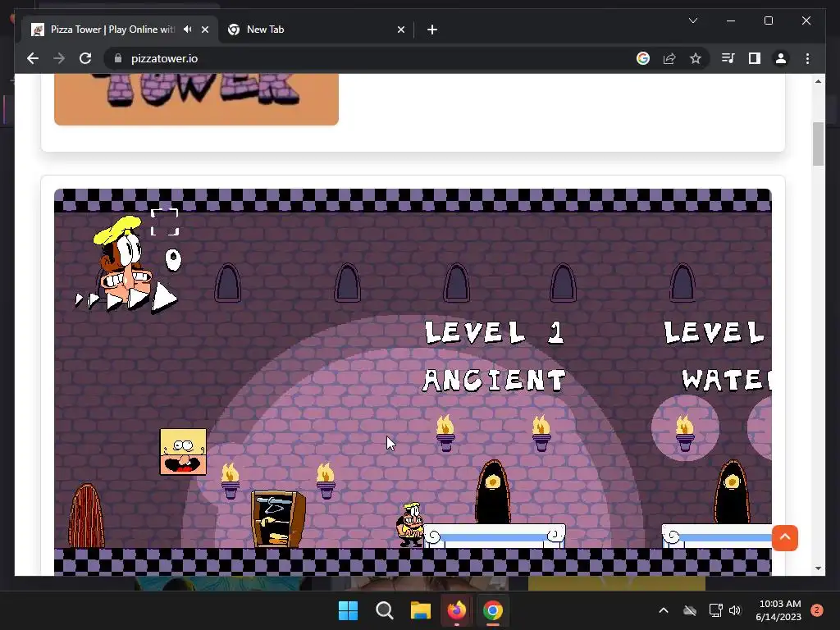Click the scrollbar down arrow
Image resolution: width=840 pixels, height=630 pixels.
818,568
